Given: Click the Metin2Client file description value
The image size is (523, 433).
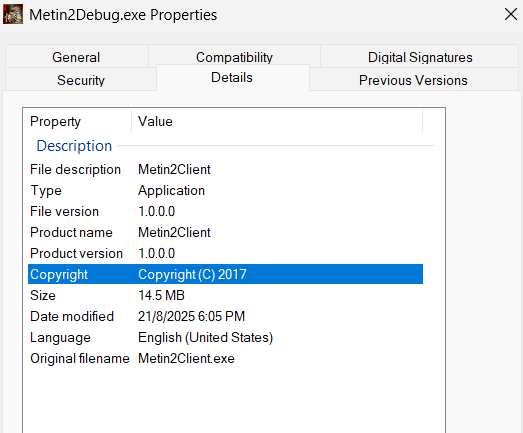Looking at the screenshot, I should (174, 169).
